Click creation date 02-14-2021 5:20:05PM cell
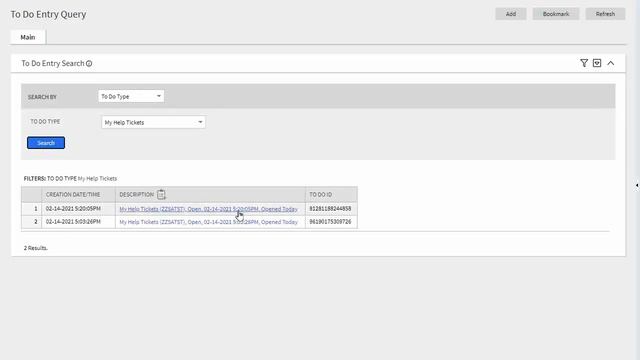 click(78, 209)
